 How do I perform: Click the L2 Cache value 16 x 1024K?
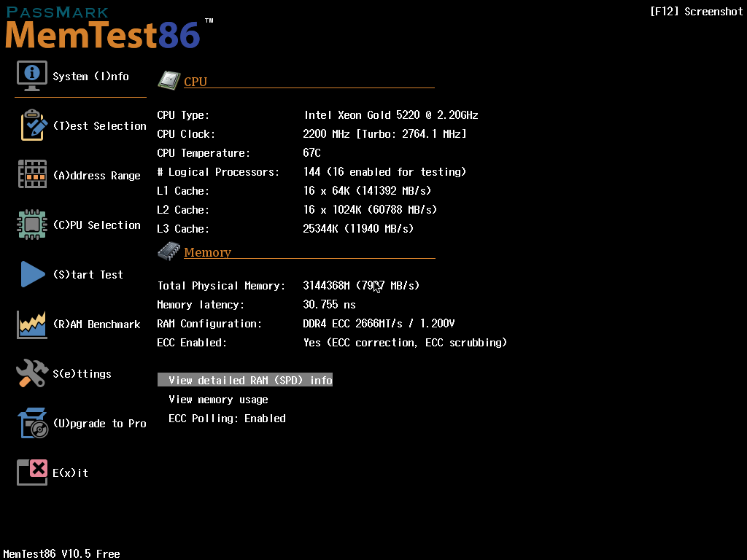(x=370, y=210)
